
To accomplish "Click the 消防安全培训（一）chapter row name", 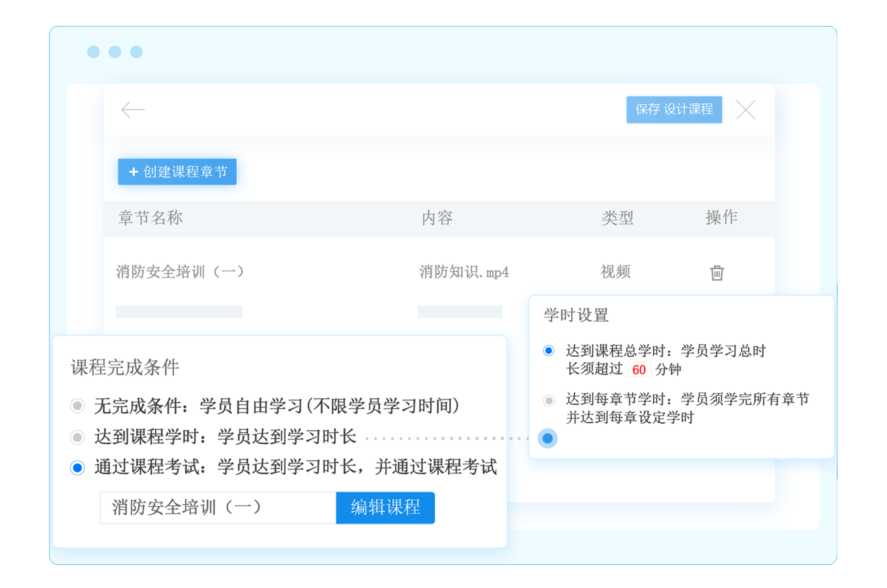I will point(180,272).
